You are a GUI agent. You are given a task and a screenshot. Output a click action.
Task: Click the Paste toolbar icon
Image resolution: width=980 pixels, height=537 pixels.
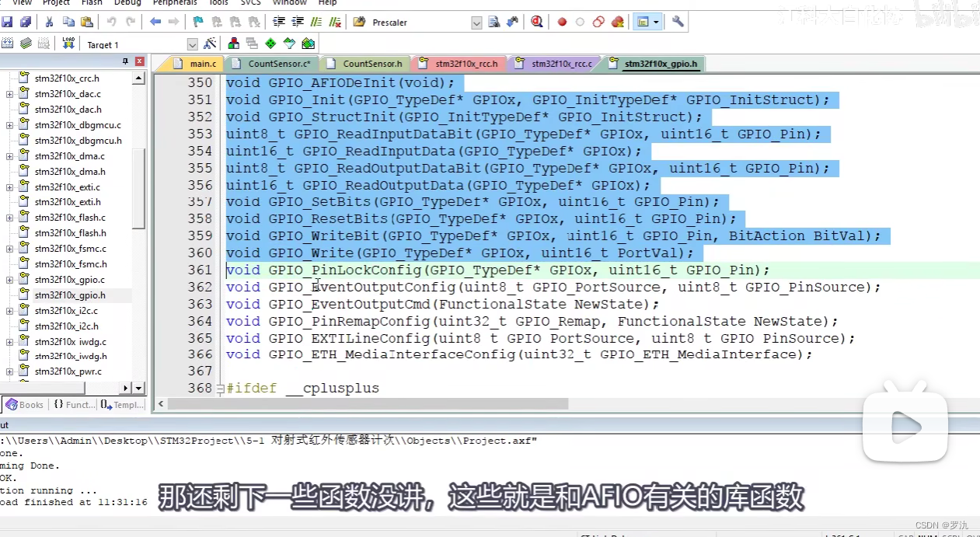click(86, 22)
